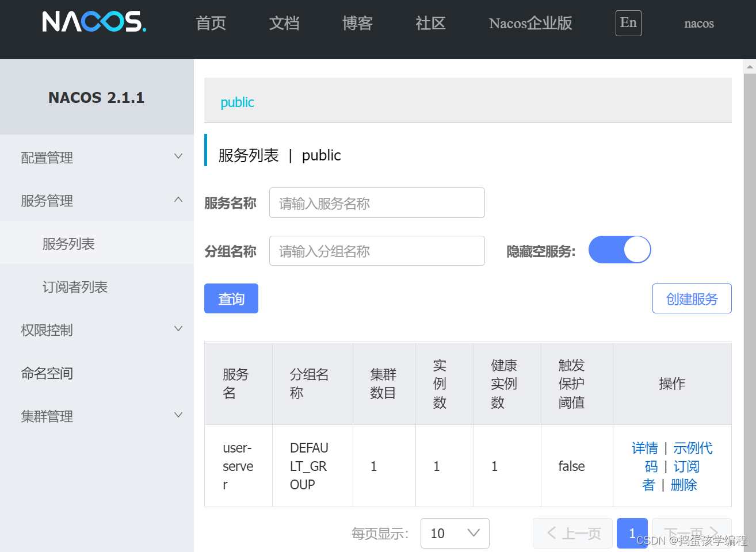Toggle the 隐藏空服务 switch
This screenshot has height=552, width=756.
coord(620,250)
